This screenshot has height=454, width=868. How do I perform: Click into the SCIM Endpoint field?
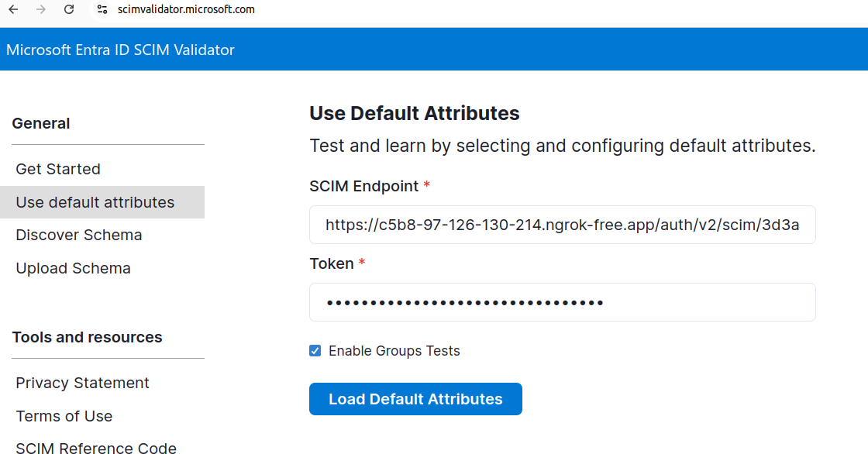pos(563,225)
